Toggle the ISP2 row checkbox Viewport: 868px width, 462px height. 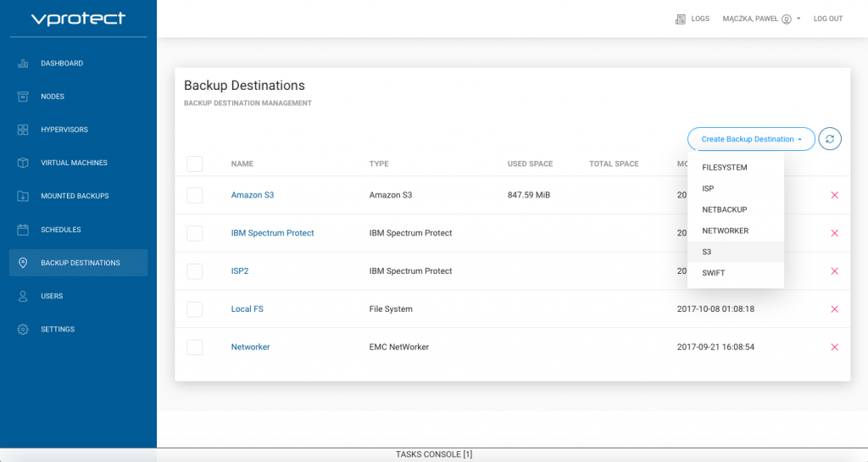tap(195, 271)
